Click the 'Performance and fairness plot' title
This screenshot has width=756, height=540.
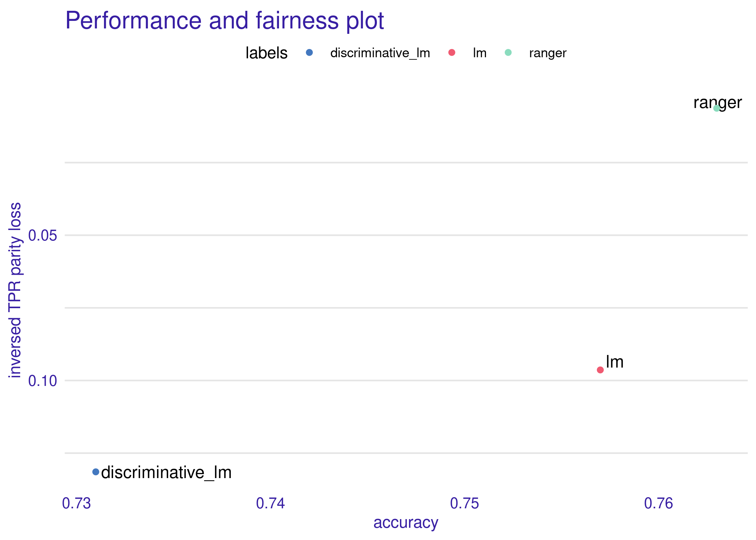225,21
